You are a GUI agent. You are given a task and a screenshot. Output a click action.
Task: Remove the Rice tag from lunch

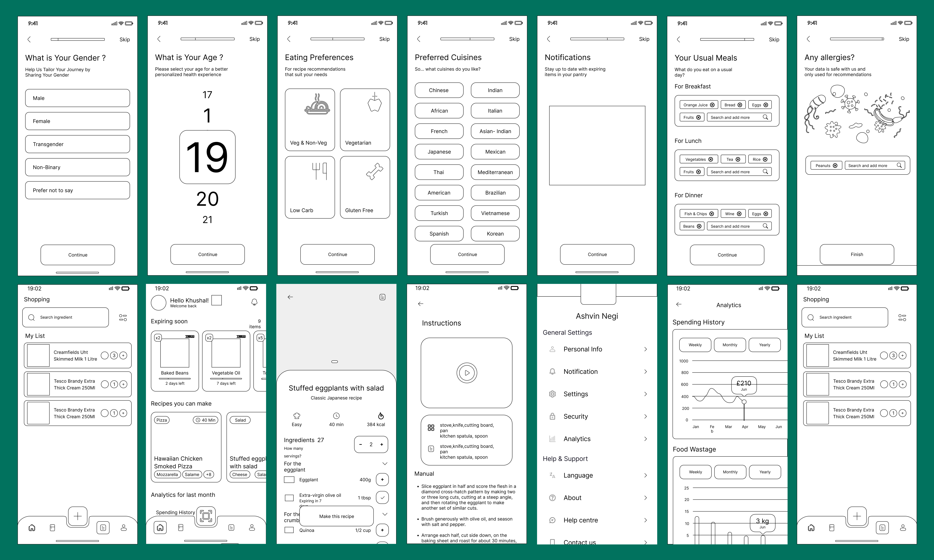tap(765, 159)
